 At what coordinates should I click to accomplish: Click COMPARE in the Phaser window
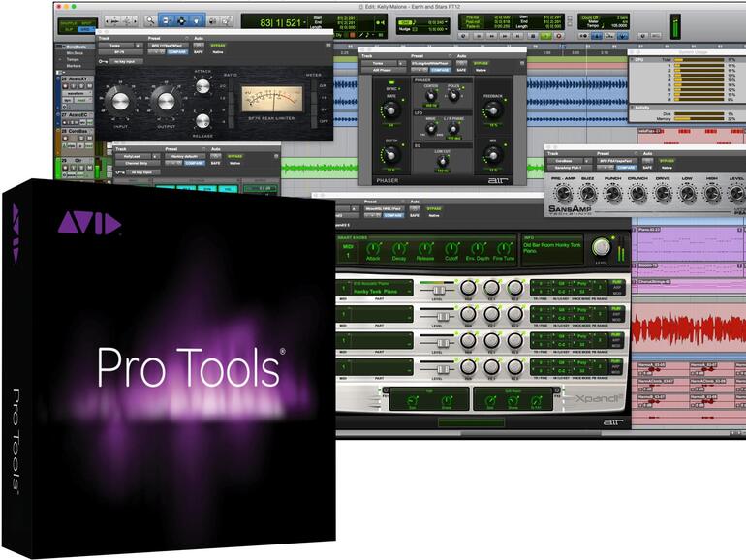440,70
